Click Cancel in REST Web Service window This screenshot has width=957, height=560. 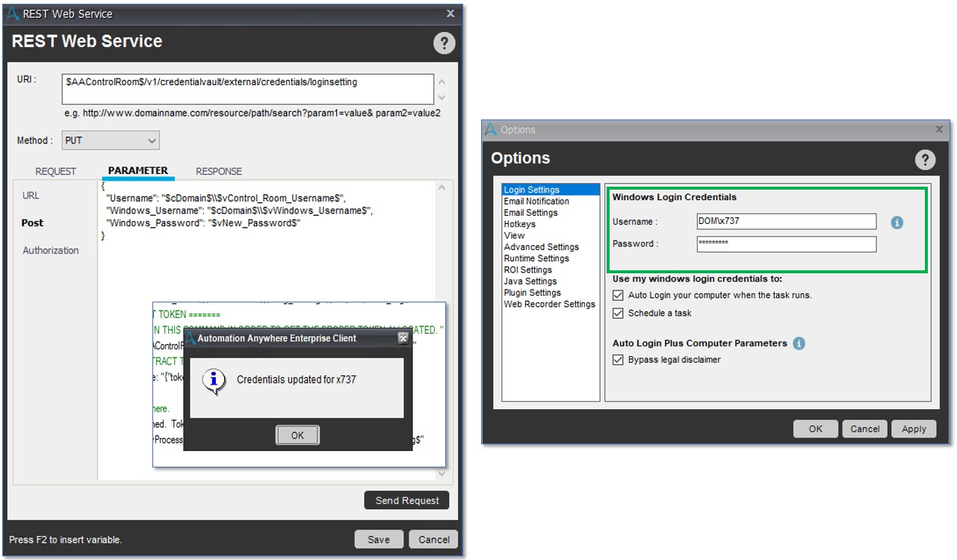pos(434,539)
